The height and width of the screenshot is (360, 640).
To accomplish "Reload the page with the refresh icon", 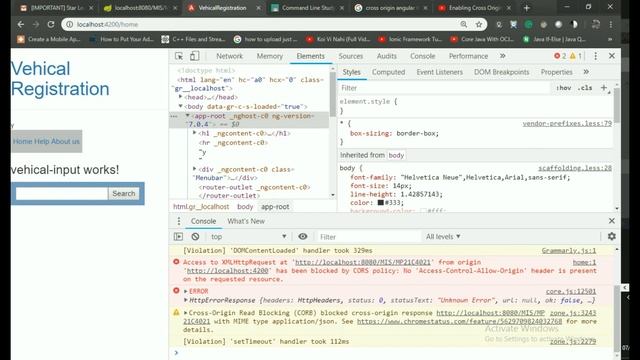I will [51, 24].
